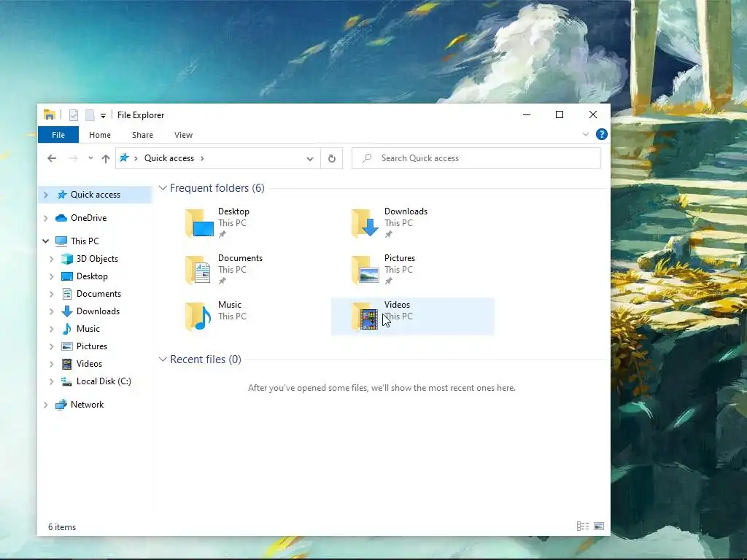
Task: Click the File Explorer icon in title bar
Action: (49, 114)
